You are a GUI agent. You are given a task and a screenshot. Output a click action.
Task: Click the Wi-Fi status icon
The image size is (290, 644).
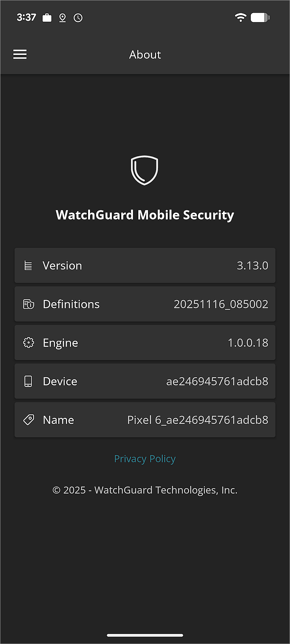pyautogui.click(x=240, y=17)
